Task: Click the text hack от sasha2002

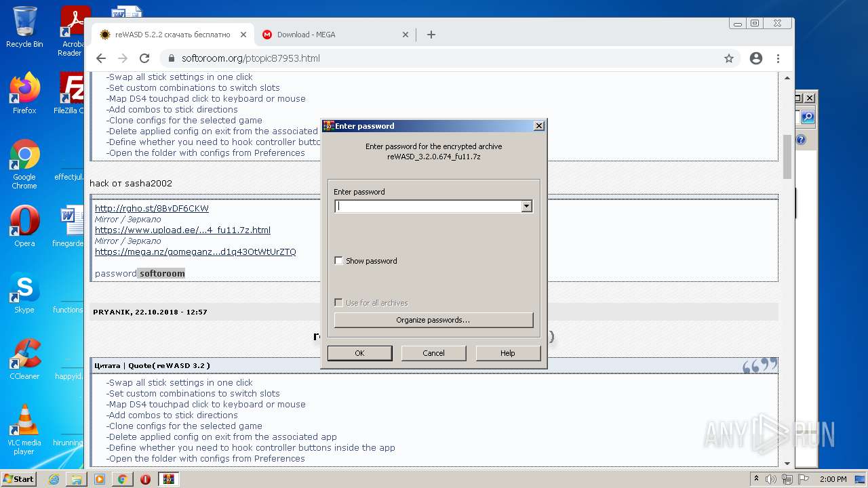Action: (131, 184)
